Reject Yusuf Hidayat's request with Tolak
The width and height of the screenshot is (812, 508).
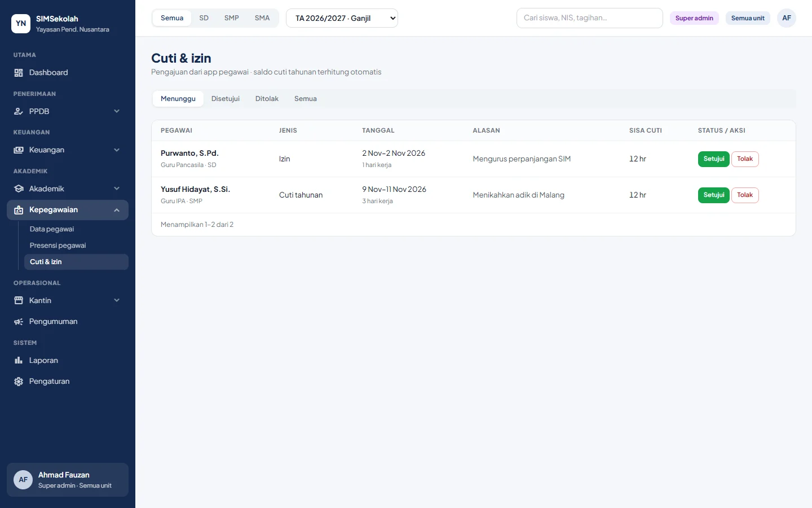pos(745,195)
